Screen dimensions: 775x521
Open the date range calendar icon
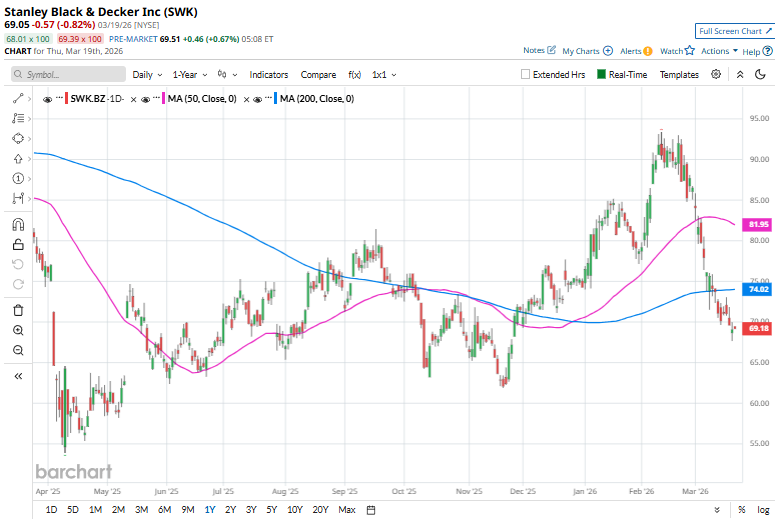[x=371, y=510]
